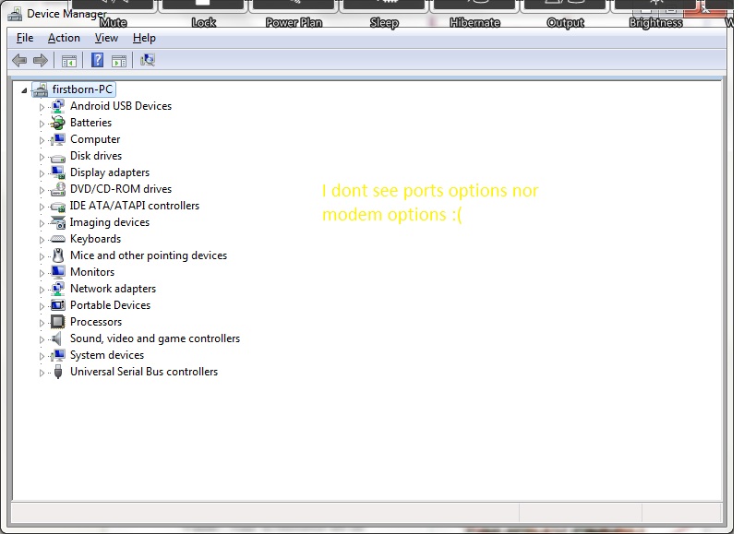Click the Hibernate overlay button

[x=474, y=13]
